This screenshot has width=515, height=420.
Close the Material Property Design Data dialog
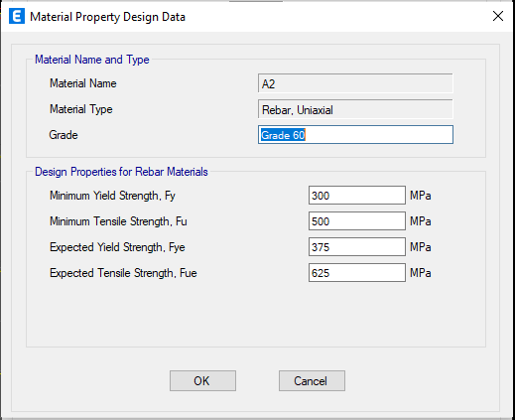[x=498, y=16]
